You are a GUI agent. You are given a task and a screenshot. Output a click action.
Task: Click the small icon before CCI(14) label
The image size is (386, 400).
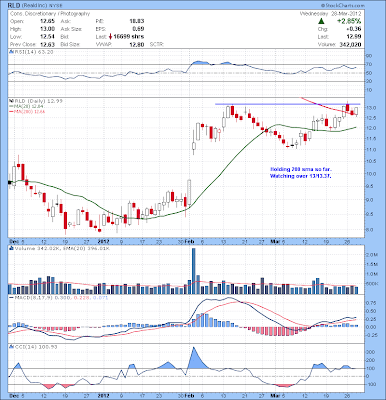coord(11,347)
